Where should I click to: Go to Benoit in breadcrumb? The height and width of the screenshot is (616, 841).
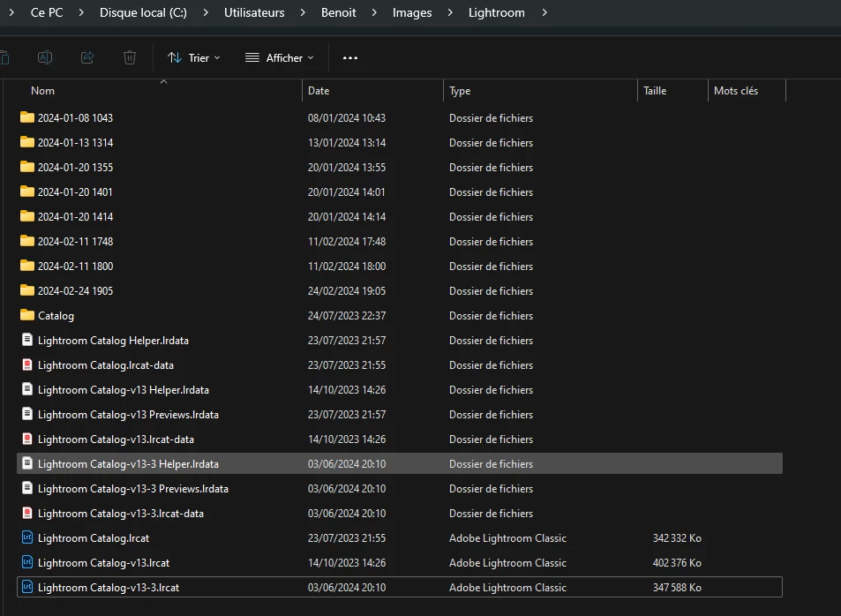point(339,12)
